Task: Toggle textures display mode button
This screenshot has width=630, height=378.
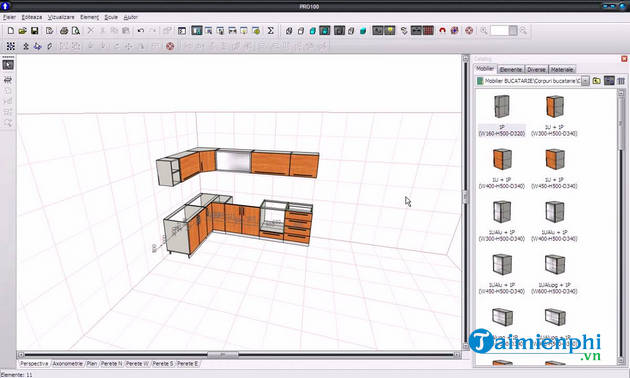Action: (325, 31)
